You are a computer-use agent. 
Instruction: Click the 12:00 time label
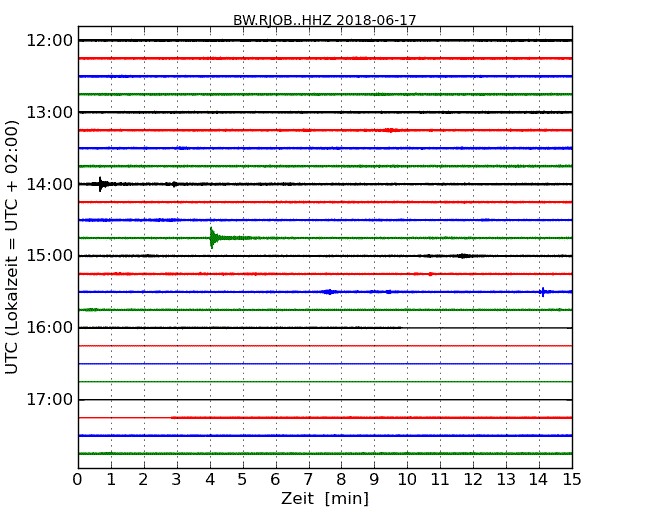point(49,41)
